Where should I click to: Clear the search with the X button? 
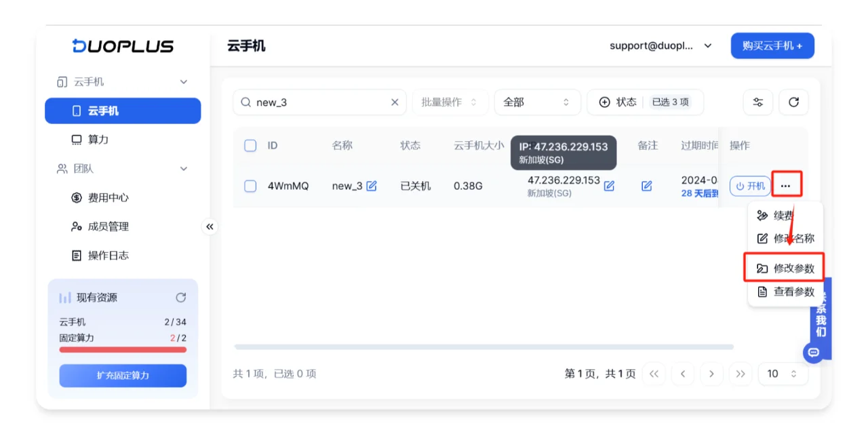(394, 102)
